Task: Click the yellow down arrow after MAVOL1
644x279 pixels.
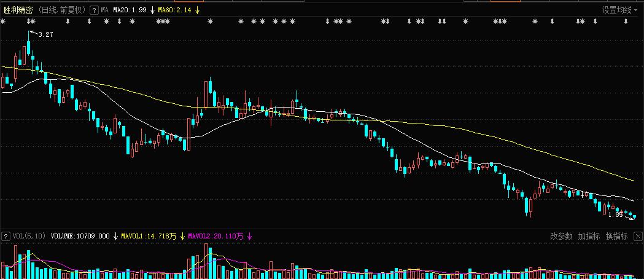Action: 182,236
